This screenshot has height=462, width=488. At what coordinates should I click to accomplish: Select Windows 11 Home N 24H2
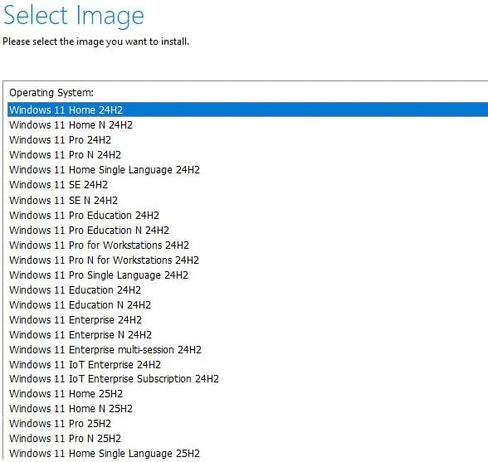pyautogui.click(x=71, y=125)
